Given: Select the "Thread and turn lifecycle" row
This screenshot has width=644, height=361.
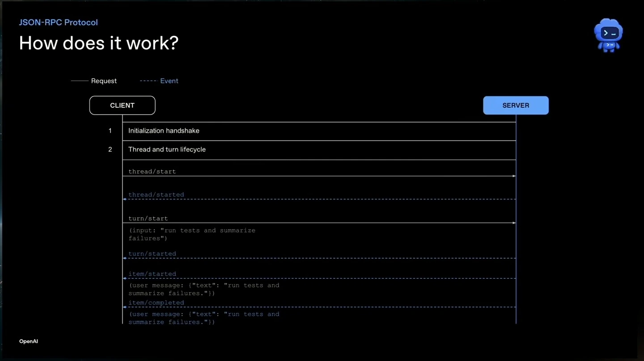Looking at the screenshot, I should pyautogui.click(x=319, y=150).
